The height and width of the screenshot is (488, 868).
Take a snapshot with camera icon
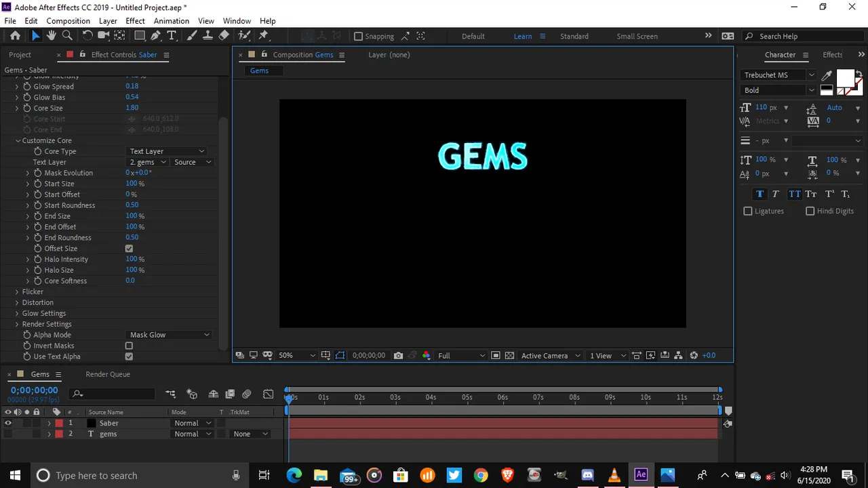pyautogui.click(x=398, y=355)
